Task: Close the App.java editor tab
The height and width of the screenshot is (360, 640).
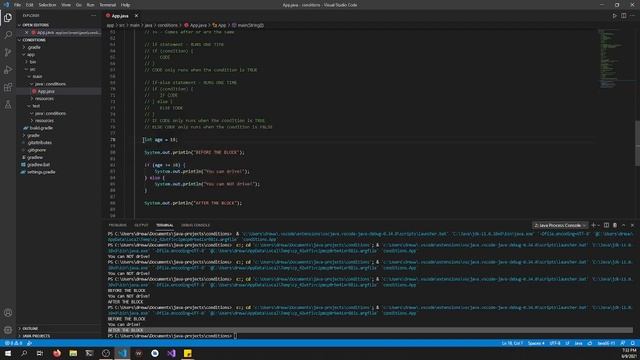Action: point(136,16)
